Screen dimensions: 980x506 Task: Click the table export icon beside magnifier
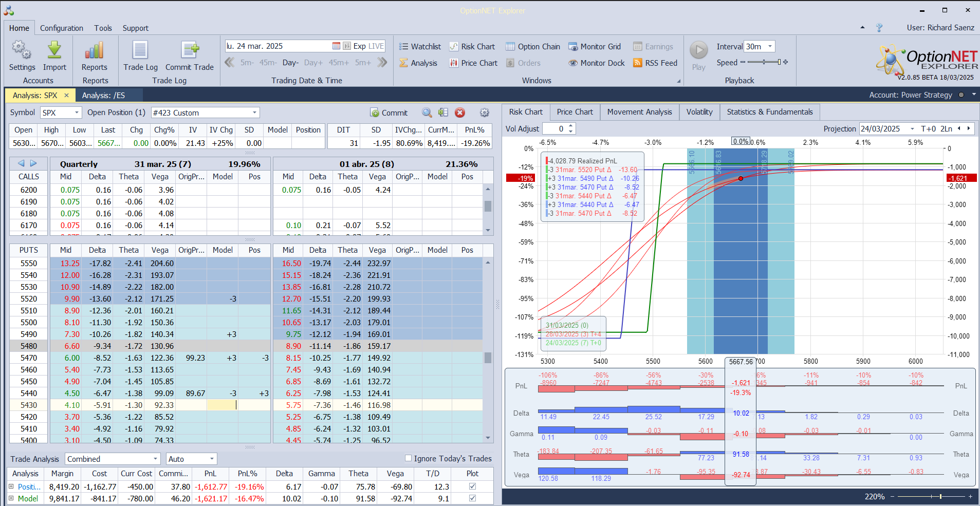coord(443,113)
